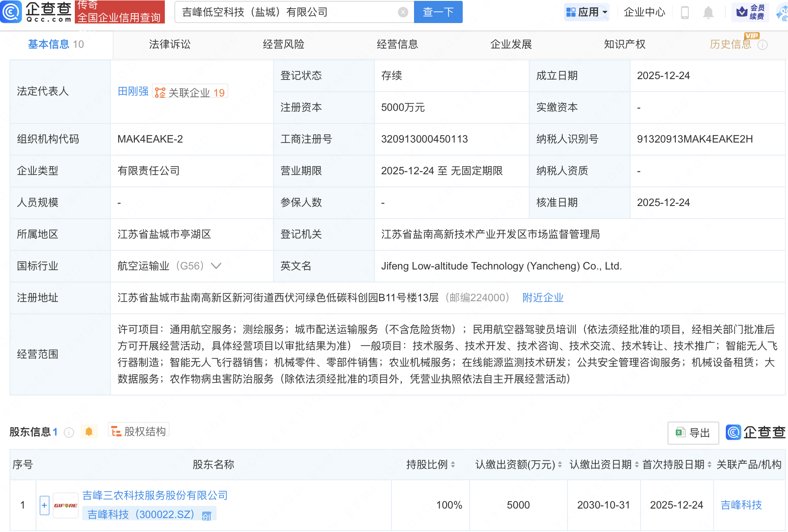Open legal representative 田刚强 link
Viewport: 788px width, 532px height.
(x=133, y=91)
